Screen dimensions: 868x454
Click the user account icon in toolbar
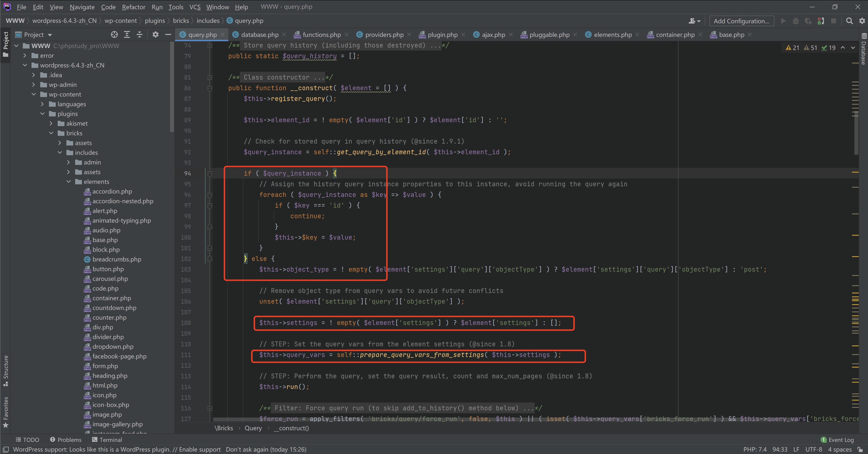tap(694, 21)
